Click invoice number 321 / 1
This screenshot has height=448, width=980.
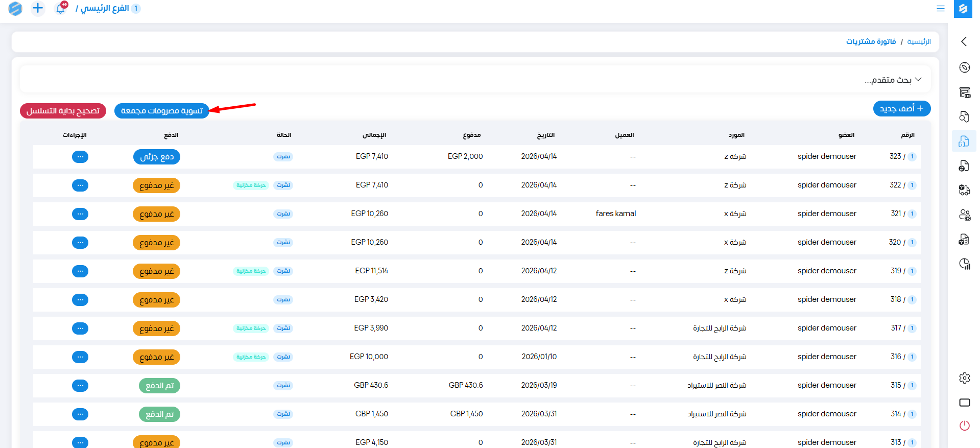pos(903,214)
